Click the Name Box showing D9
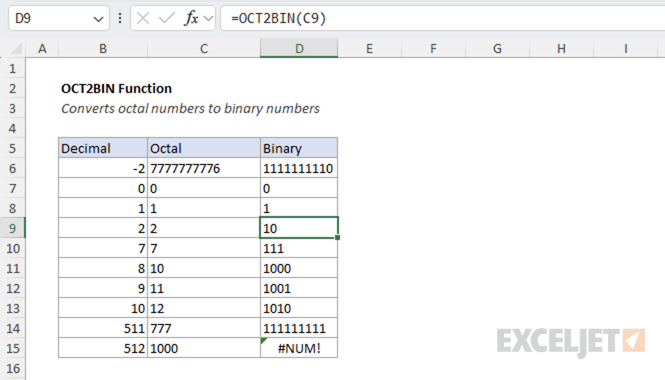665x380 pixels. point(59,18)
